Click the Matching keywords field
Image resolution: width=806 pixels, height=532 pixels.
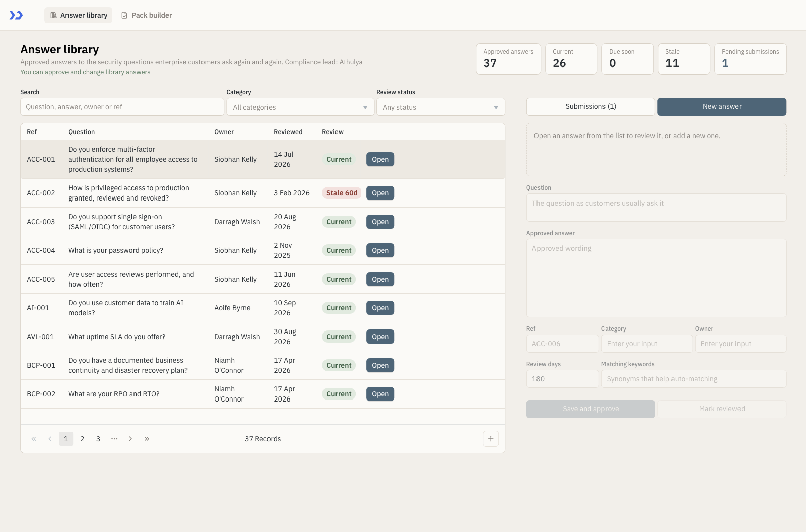[x=694, y=379]
